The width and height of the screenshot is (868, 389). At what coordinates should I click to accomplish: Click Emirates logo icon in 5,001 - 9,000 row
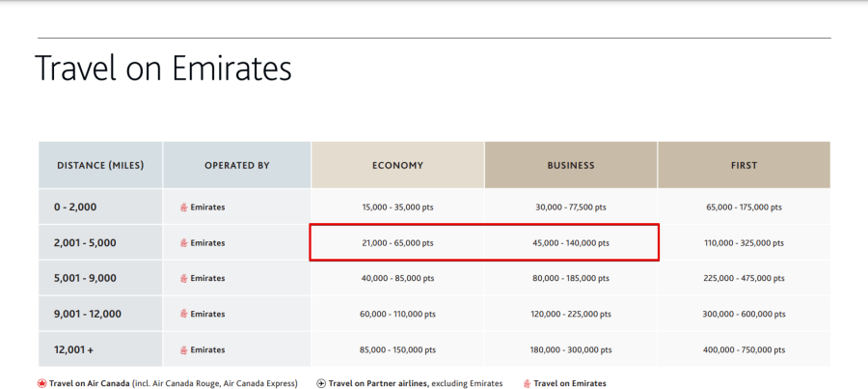(x=184, y=278)
